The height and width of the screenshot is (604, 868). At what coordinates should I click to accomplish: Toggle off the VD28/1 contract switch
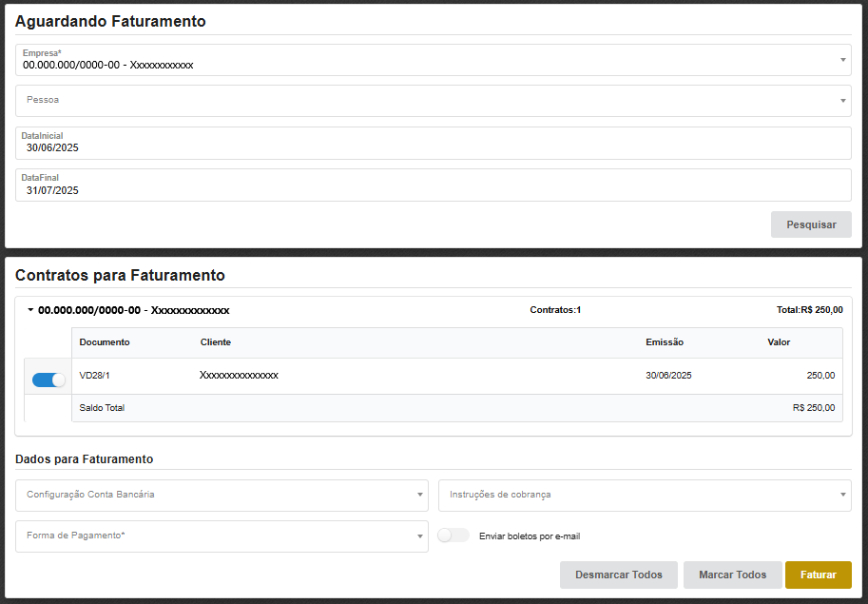point(48,380)
